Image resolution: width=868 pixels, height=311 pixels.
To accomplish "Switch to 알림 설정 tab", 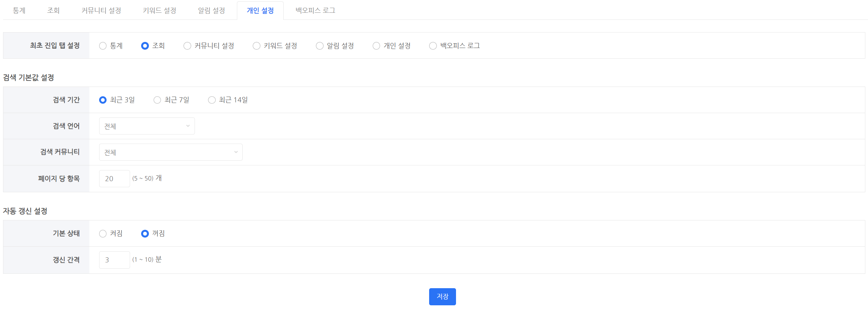I will point(211,10).
